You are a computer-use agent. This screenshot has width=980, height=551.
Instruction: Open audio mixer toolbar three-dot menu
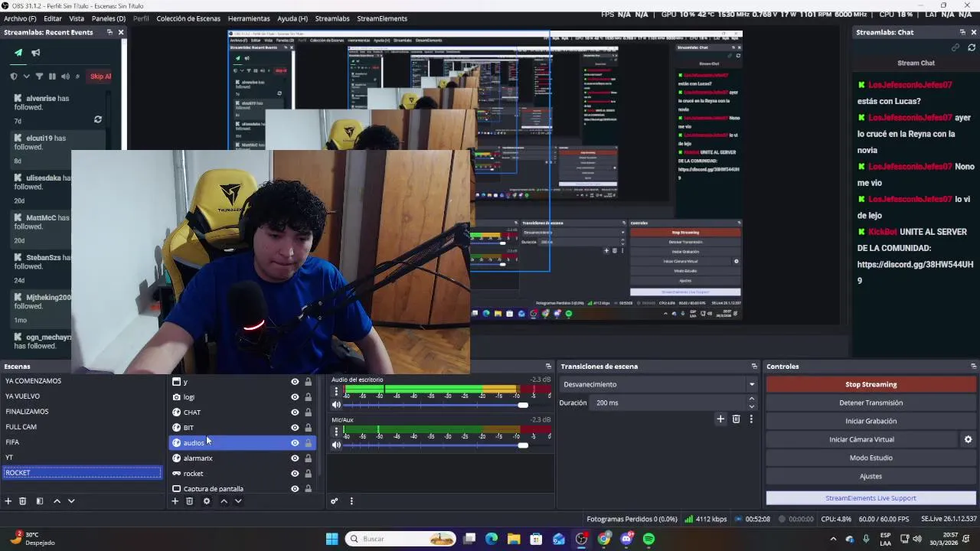(x=351, y=501)
